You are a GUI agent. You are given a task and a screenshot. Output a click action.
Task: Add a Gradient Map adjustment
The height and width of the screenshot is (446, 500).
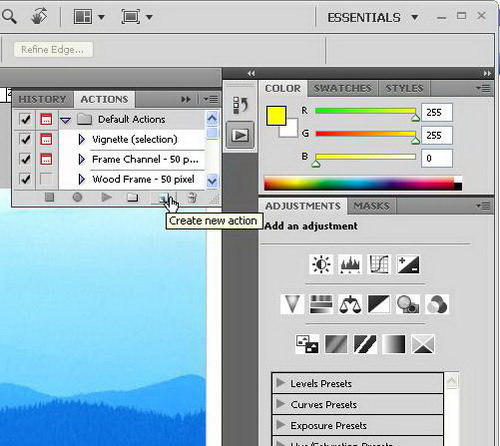coord(394,344)
